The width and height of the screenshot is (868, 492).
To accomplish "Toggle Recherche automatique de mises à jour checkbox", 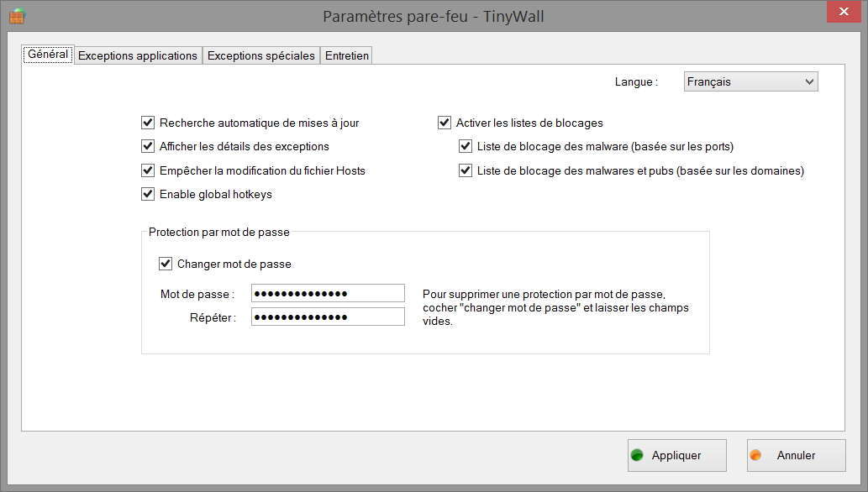I will (149, 123).
